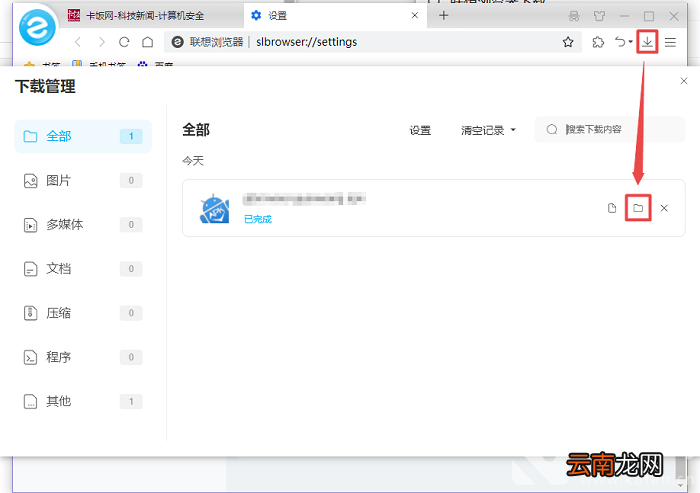This screenshot has height=493, width=700.
Task: Click the incognito mode icon in title bar
Action: pos(574,17)
